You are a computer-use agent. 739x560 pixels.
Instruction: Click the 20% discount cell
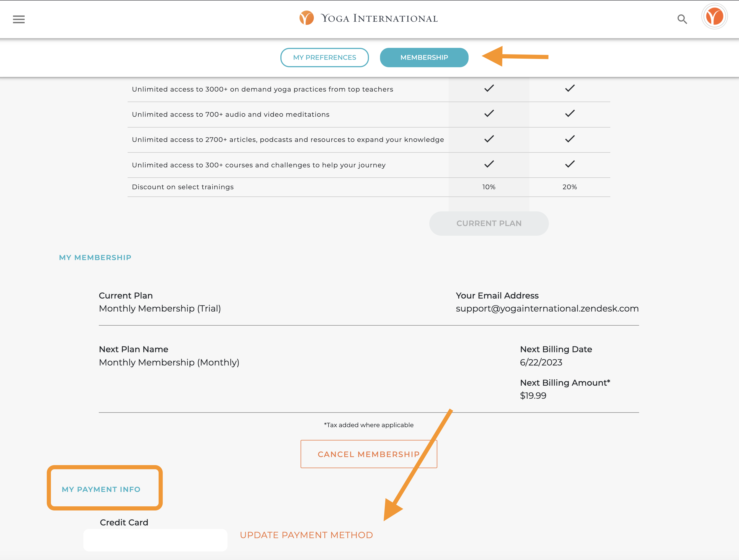coord(570,187)
